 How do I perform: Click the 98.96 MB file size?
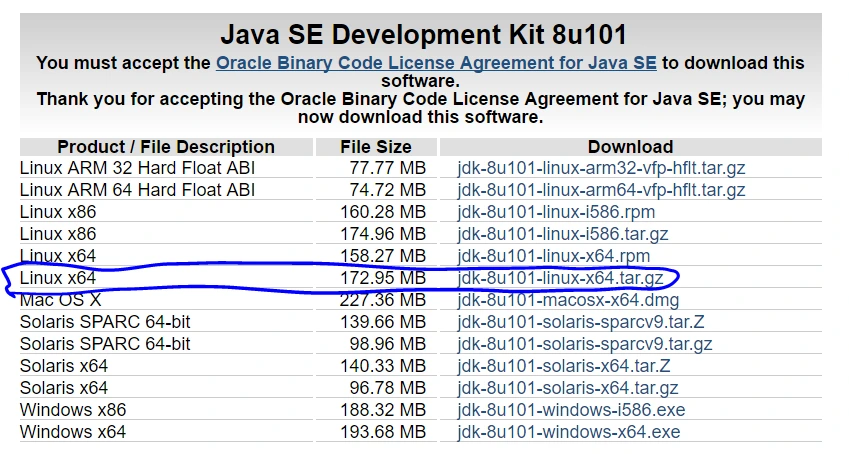[x=388, y=344]
